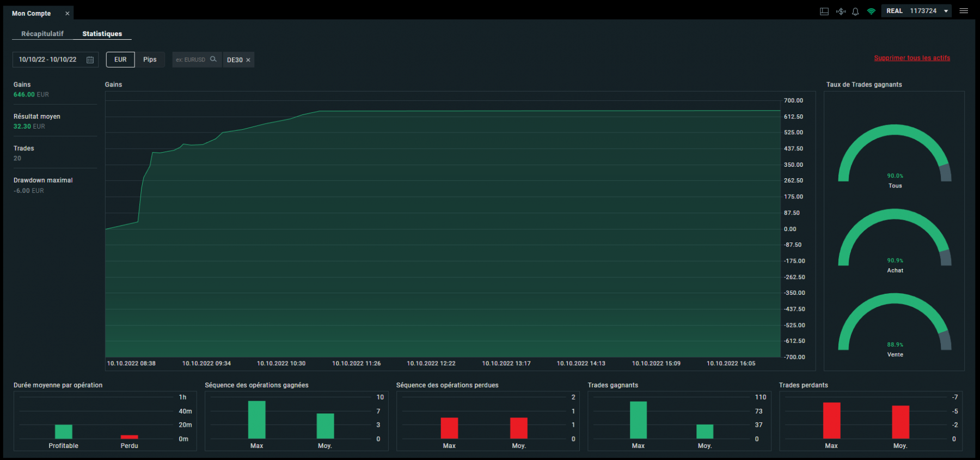Select the Statistiques tab
Viewport: 980px width, 460px height.
tap(102, 34)
